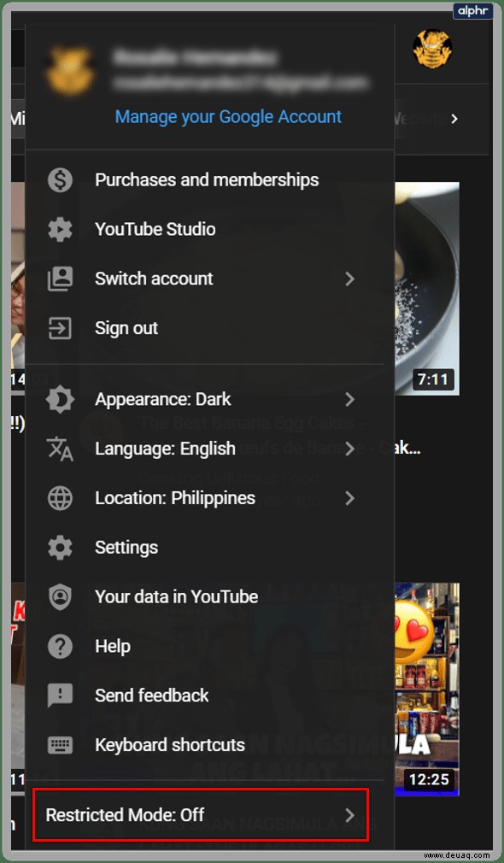Click the Settings gear icon
504x863 pixels.
pos(60,548)
